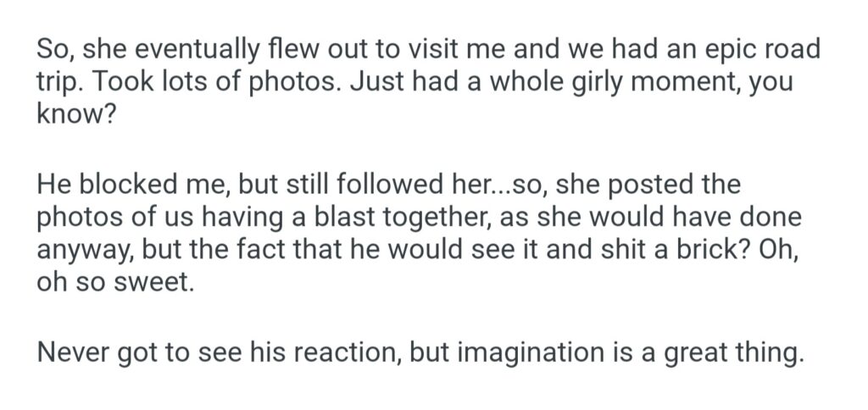Click the text "oh so sweet."
Image resolution: width=868 pixels, height=410 pixels.
tap(115, 282)
